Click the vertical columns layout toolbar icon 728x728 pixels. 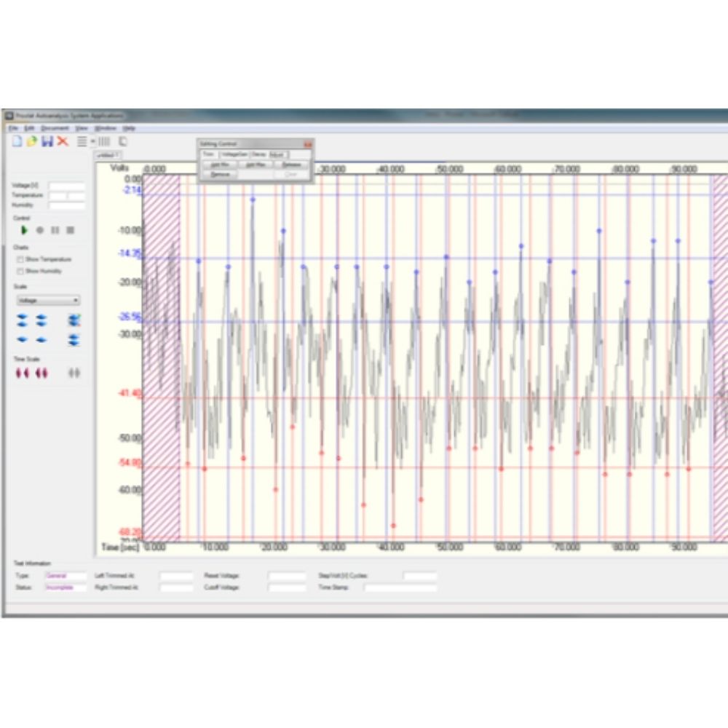pyautogui.click(x=104, y=141)
